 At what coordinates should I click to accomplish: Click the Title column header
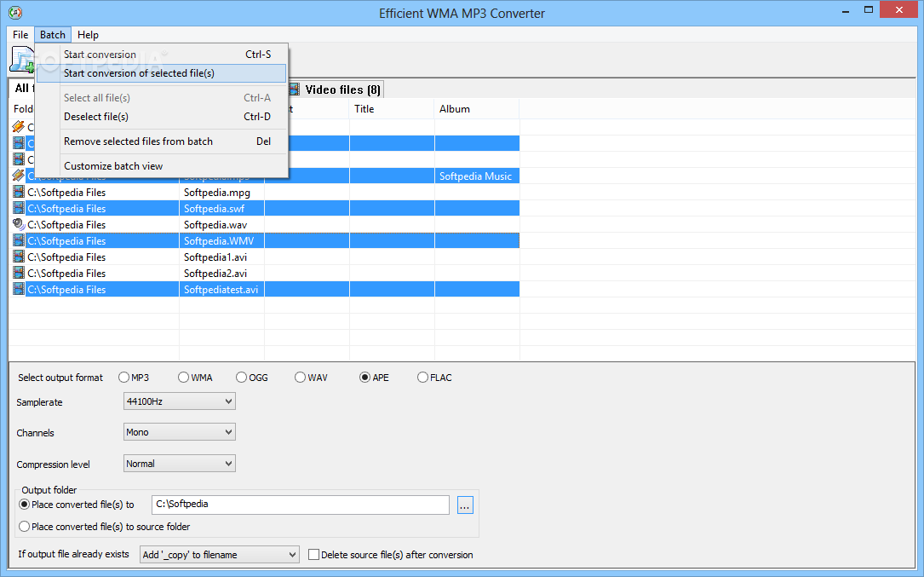tap(392, 108)
